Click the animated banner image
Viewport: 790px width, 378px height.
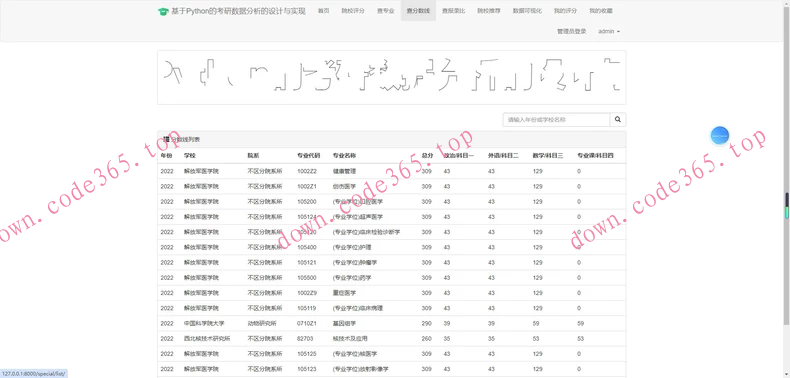point(391,77)
